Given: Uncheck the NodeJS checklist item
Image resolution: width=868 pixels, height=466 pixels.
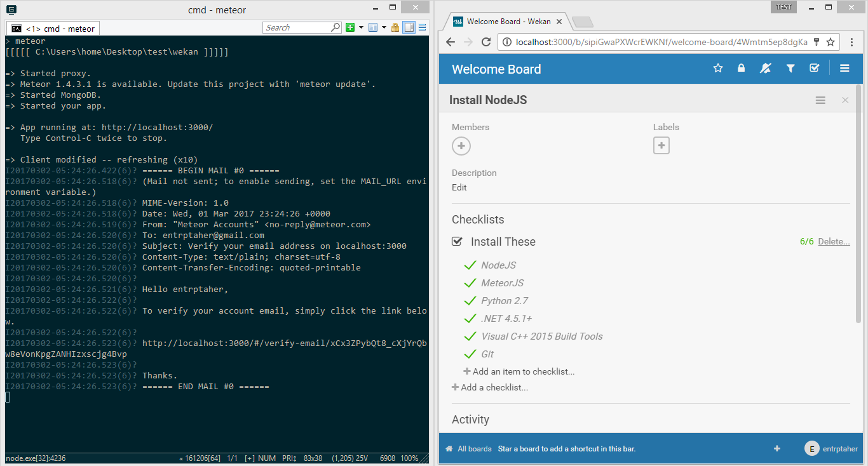Looking at the screenshot, I should click(x=470, y=265).
